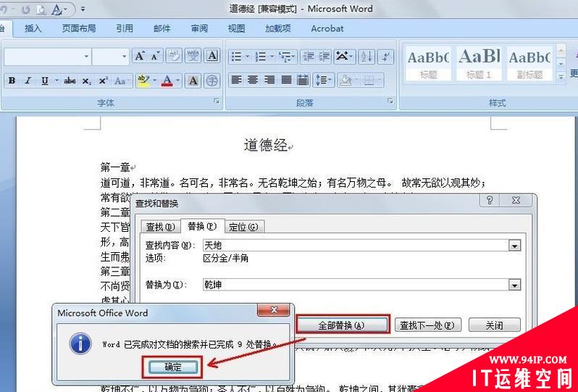Viewport: 578px width, 392px height.
Task: Open the Paragraph dialog launcher
Action: (x=390, y=101)
